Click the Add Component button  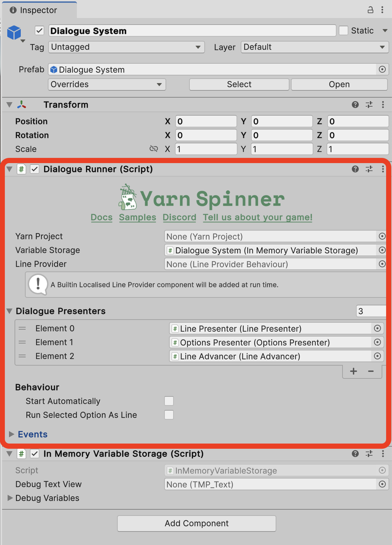[x=196, y=523]
